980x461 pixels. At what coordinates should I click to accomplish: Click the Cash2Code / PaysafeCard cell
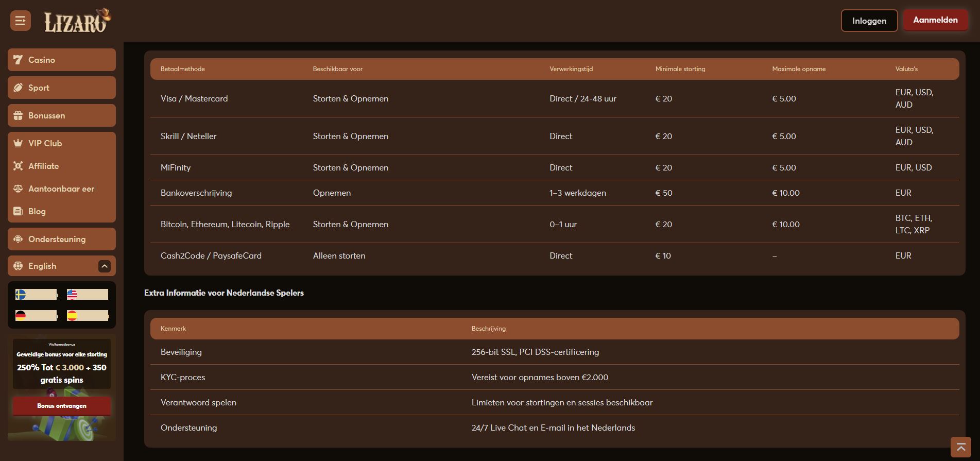pos(211,255)
